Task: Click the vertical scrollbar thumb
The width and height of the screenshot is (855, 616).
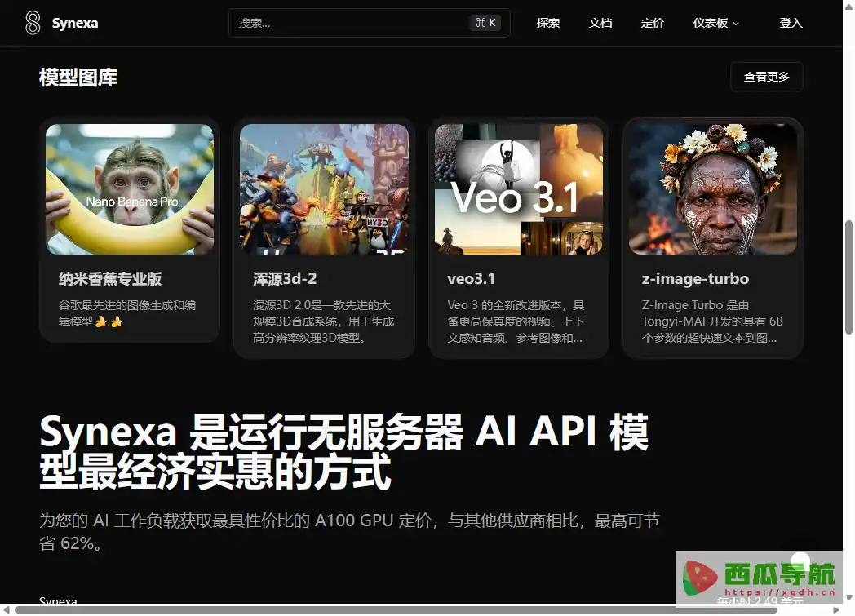Action: (x=848, y=277)
